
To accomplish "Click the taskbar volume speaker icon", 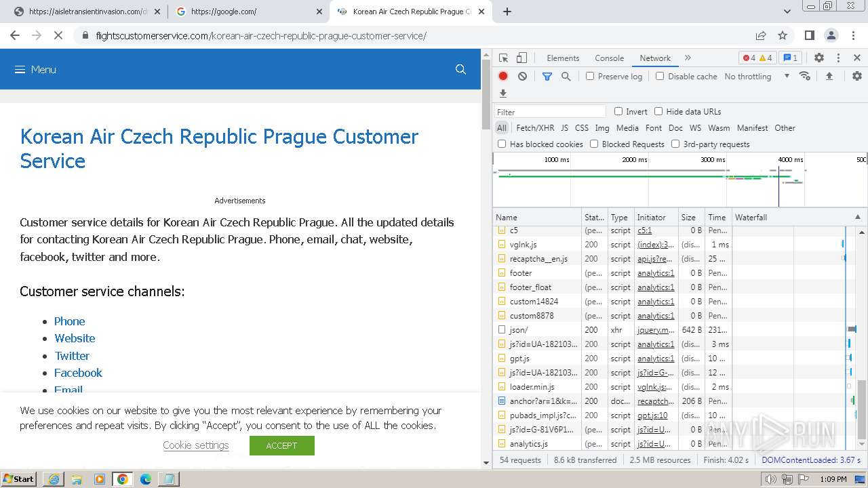I will [771, 479].
